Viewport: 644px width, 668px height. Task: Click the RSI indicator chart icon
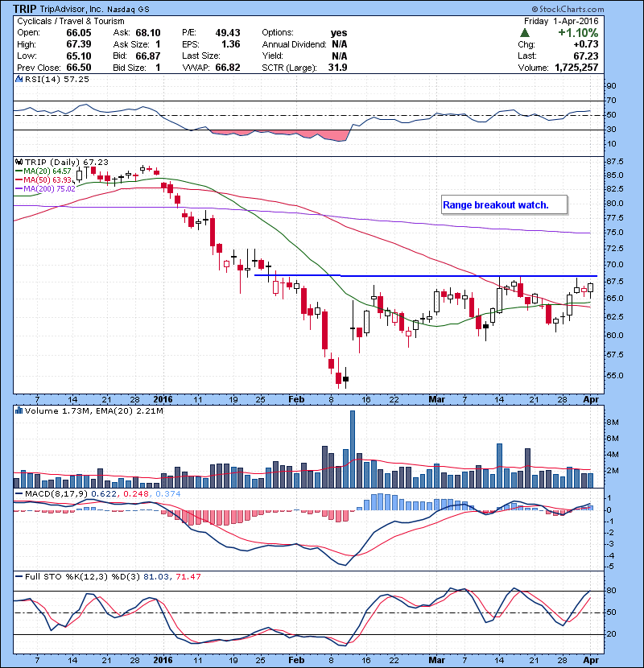(x=19, y=79)
